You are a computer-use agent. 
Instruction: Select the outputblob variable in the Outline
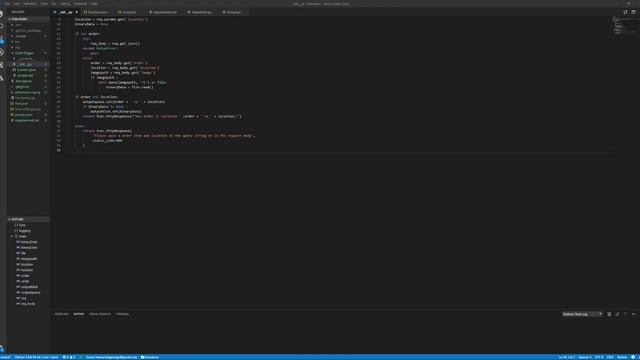28,287
